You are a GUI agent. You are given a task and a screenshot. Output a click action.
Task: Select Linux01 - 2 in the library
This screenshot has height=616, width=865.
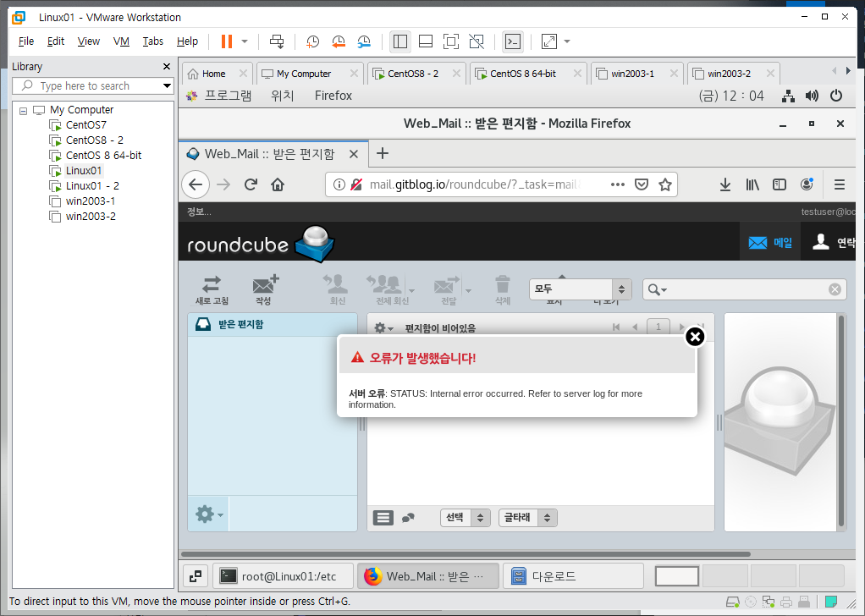point(92,186)
